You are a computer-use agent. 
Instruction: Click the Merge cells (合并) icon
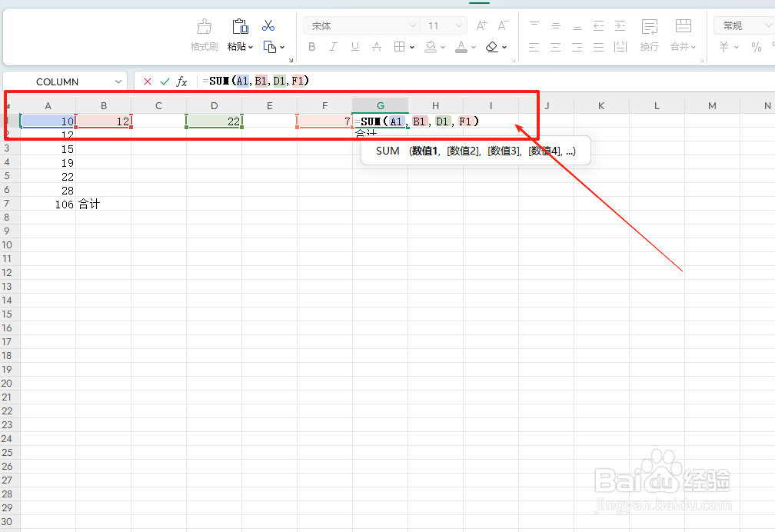(x=684, y=26)
